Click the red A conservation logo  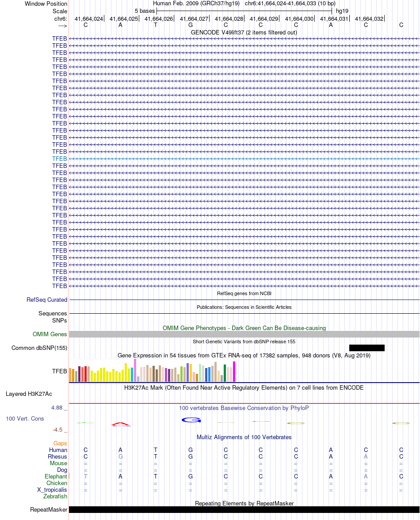pos(120,424)
